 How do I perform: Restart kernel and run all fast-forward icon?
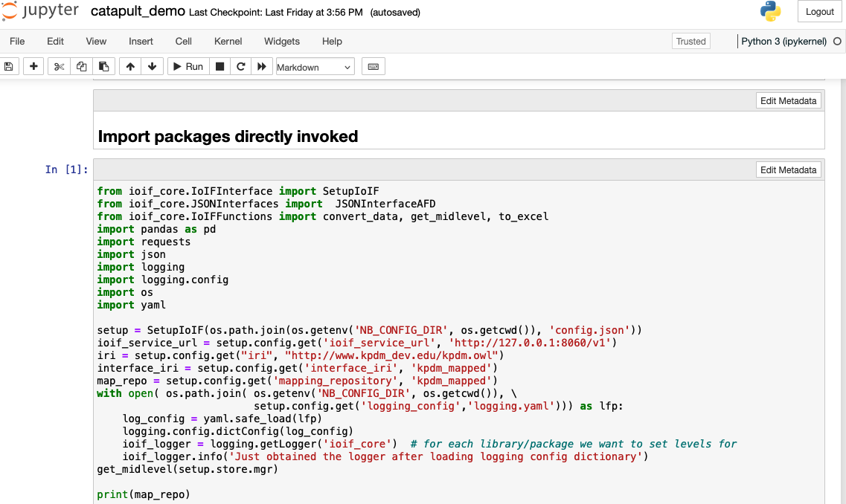pyautogui.click(x=262, y=67)
